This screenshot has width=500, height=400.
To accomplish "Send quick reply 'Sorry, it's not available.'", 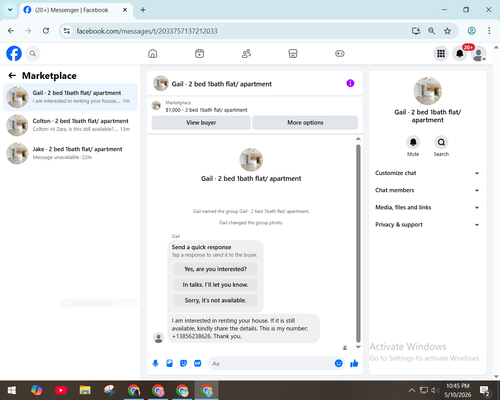I will tap(215, 300).
